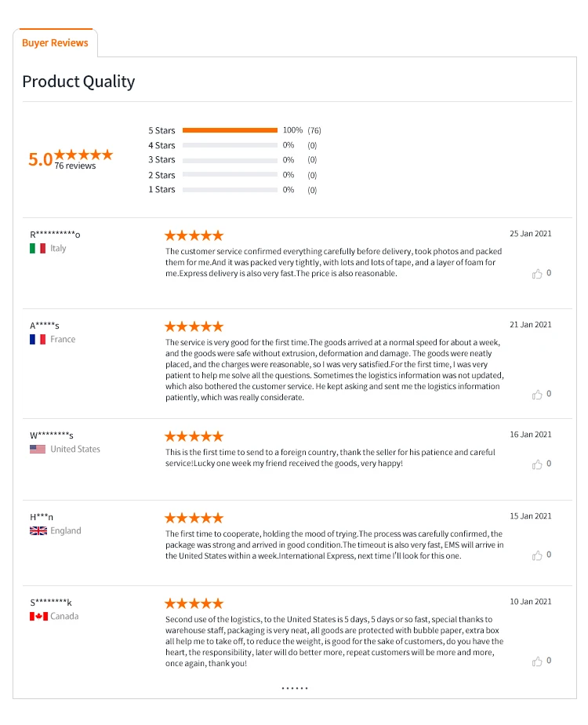Image resolution: width=588 pixels, height=725 pixels.
Task: Like the Italy buyer's review
Action: click(x=537, y=274)
